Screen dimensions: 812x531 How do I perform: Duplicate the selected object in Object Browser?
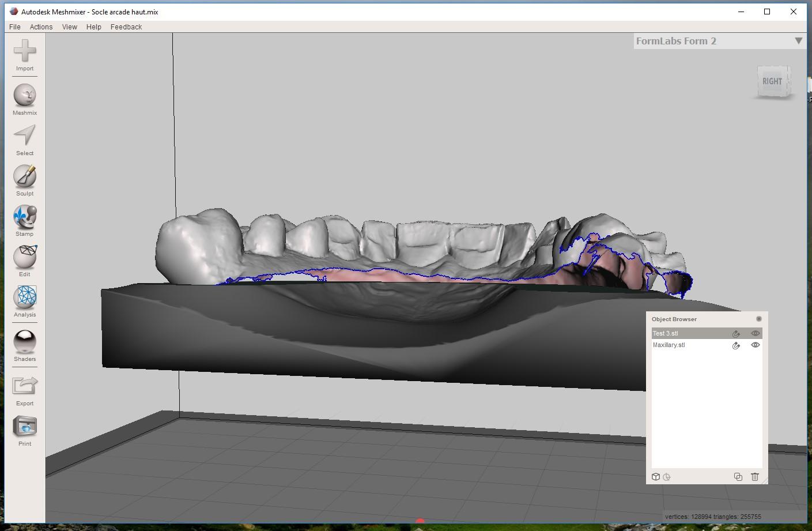click(738, 477)
